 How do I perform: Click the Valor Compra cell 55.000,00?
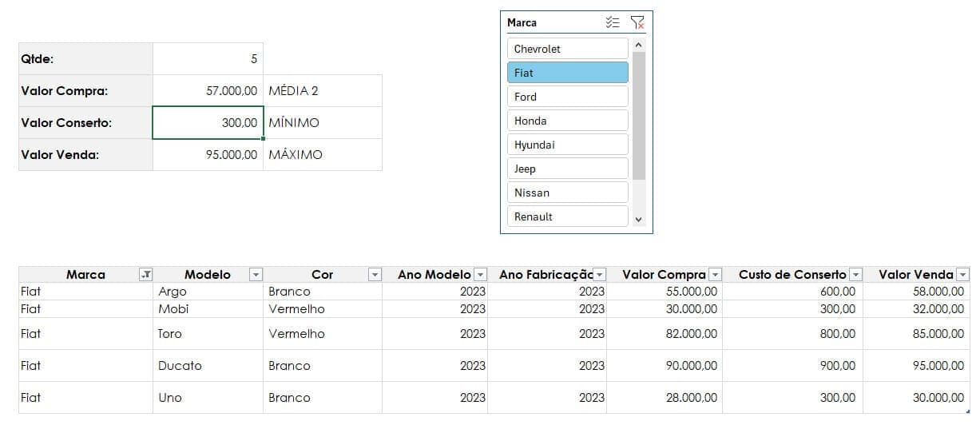point(665,292)
